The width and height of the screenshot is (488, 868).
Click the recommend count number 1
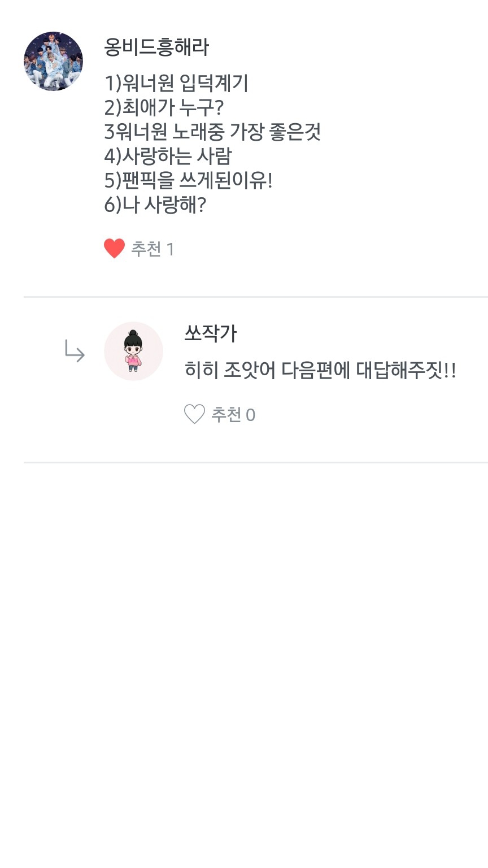coord(170,249)
